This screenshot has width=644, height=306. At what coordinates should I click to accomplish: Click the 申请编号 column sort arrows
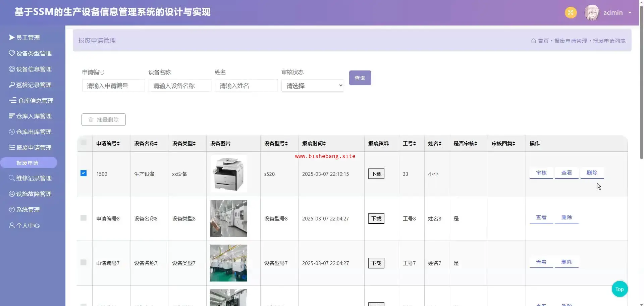point(118,144)
